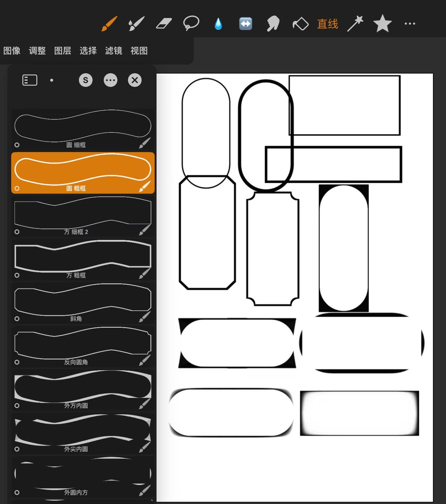This screenshot has width=446, height=504.
Task: Open the brush panel three-dot options
Action: (111, 80)
